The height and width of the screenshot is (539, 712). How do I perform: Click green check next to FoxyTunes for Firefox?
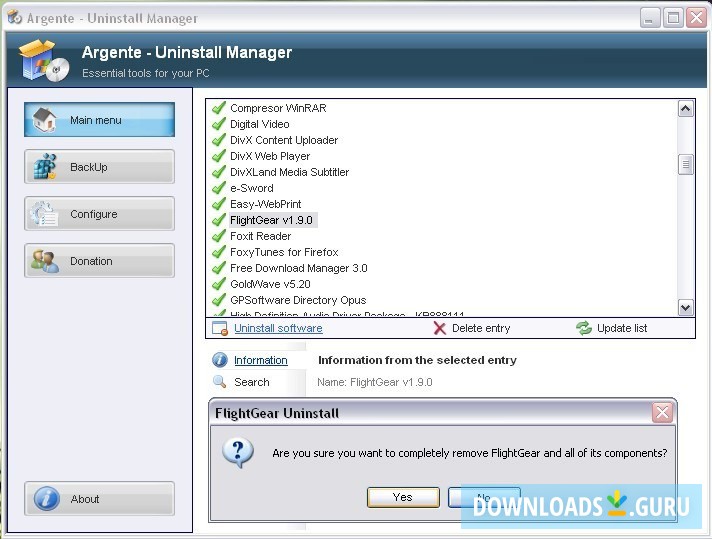219,252
